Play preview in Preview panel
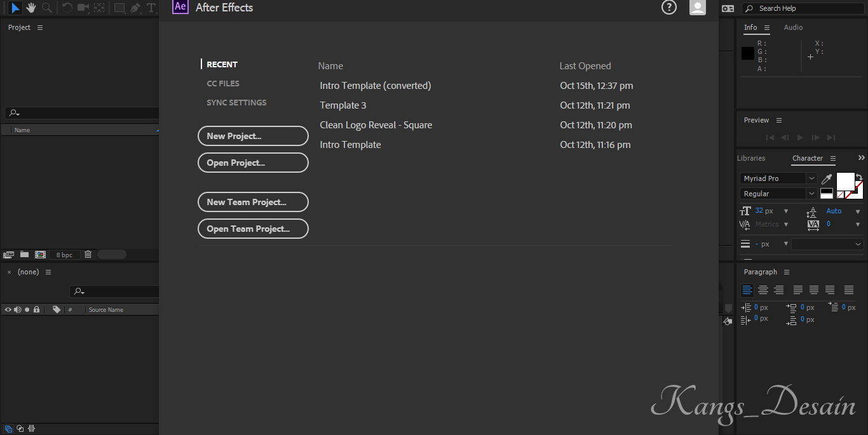Image resolution: width=868 pixels, height=435 pixels. (x=800, y=137)
